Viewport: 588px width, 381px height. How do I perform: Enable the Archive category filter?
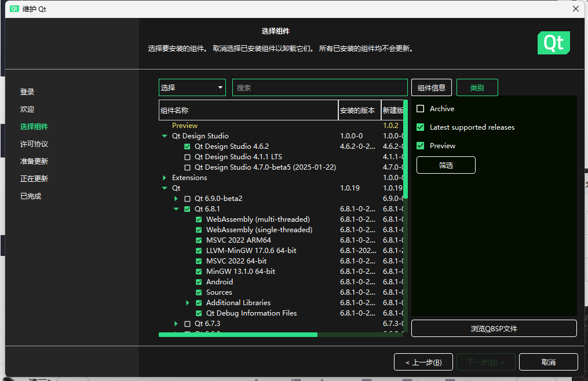tap(421, 109)
